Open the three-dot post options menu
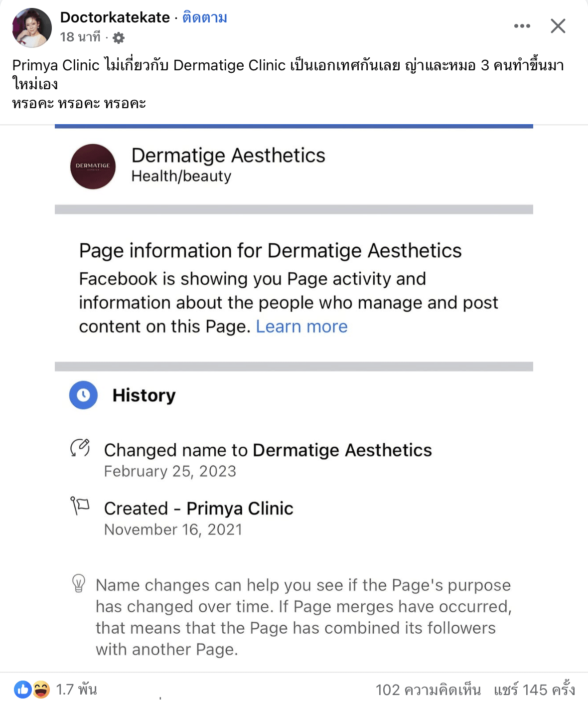Image resolution: width=588 pixels, height=706 pixels. click(x=522, y=26)
